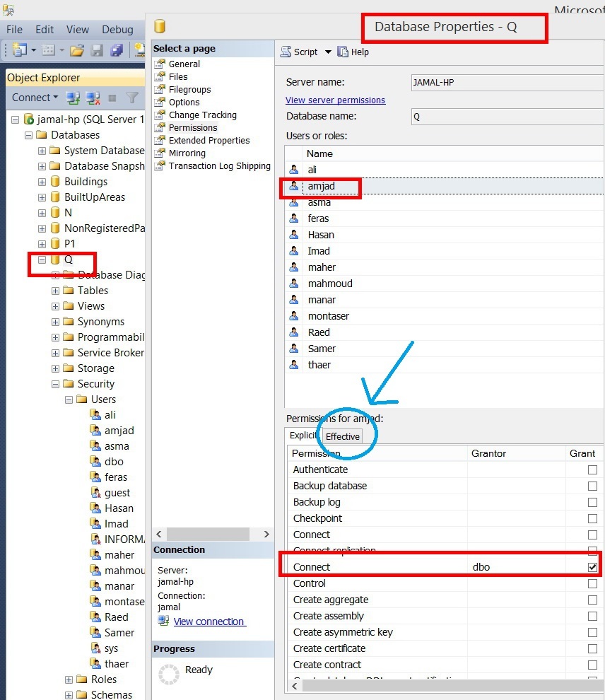Click the page list horizontal scrollbar right arrow
Screen dimensions: 605x700
pos(266,534)
